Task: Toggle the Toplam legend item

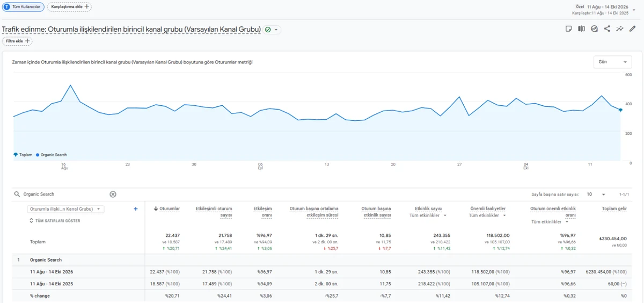Action: coord(23,155)
